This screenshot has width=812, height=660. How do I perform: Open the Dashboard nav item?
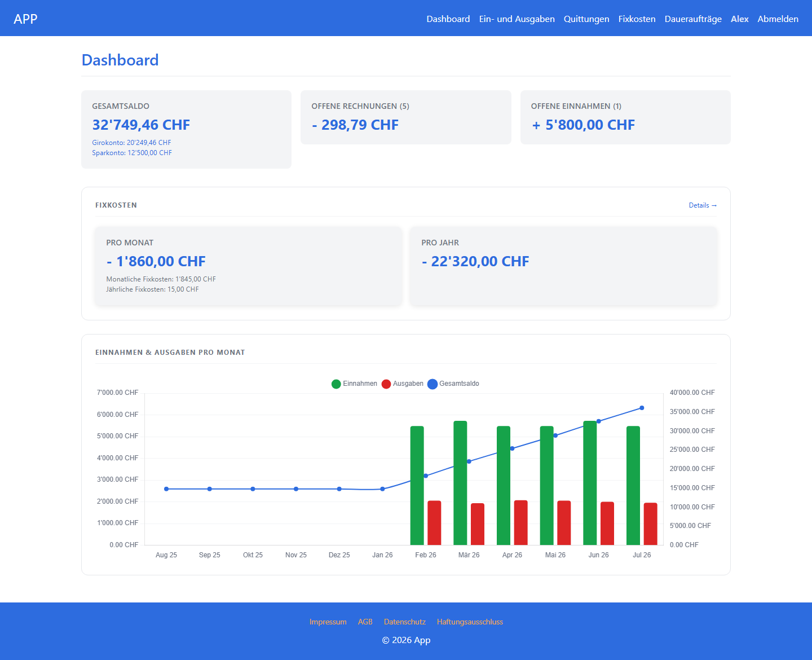pyautogui.click(x=448, y=19)
